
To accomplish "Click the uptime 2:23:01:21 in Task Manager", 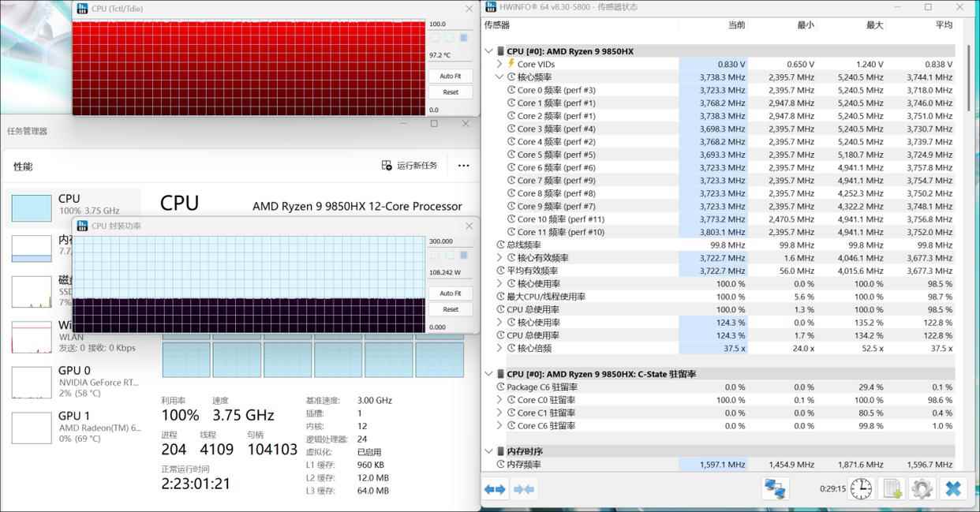I will (x=196, y=484).
